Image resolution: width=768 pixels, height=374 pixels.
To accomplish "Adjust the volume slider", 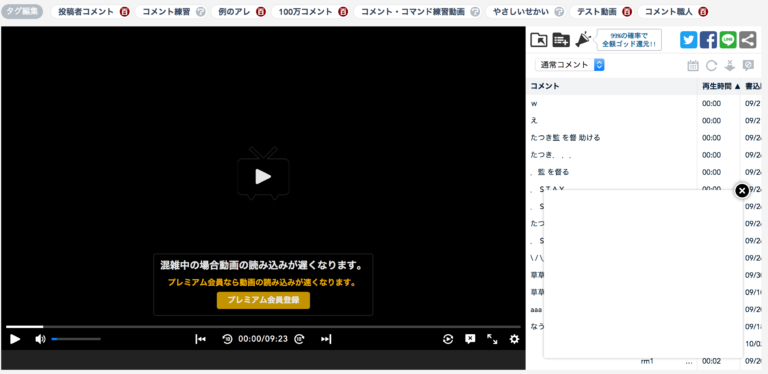I will [x=76, y=339].
